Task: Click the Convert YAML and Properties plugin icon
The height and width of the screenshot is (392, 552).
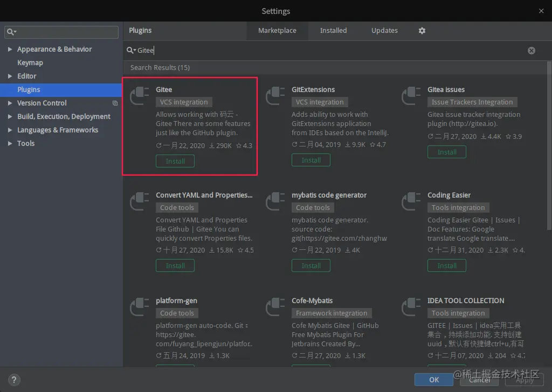Action: 140,201
